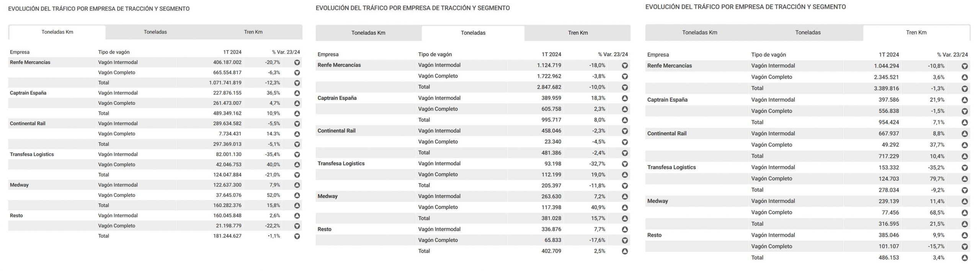The height and width of the screenshot is (271, 980).
Task: Select Toneladas Km tab in the right panel
Action: pos(699,33)
